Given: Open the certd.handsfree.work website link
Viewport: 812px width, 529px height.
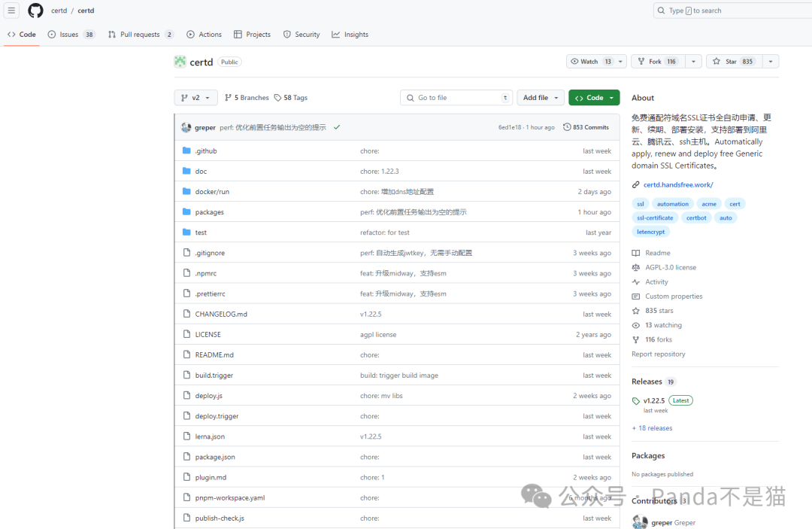Looking at the screenshot, I should pyautogui.click(x=678, y=184).
